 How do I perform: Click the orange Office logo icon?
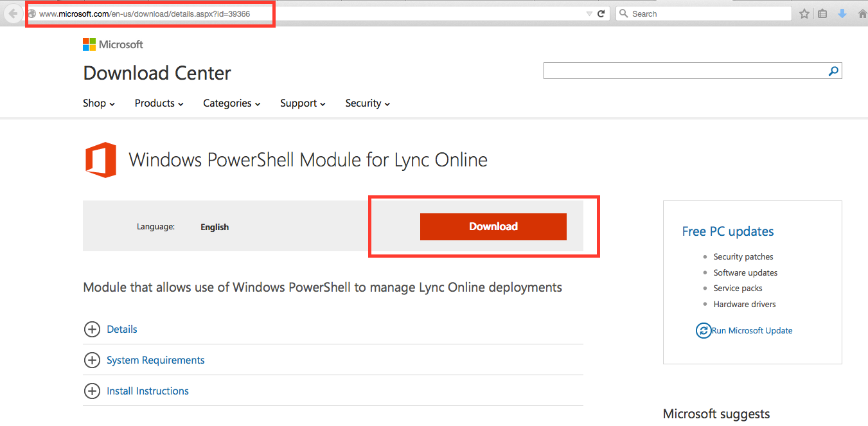(101, 160)
